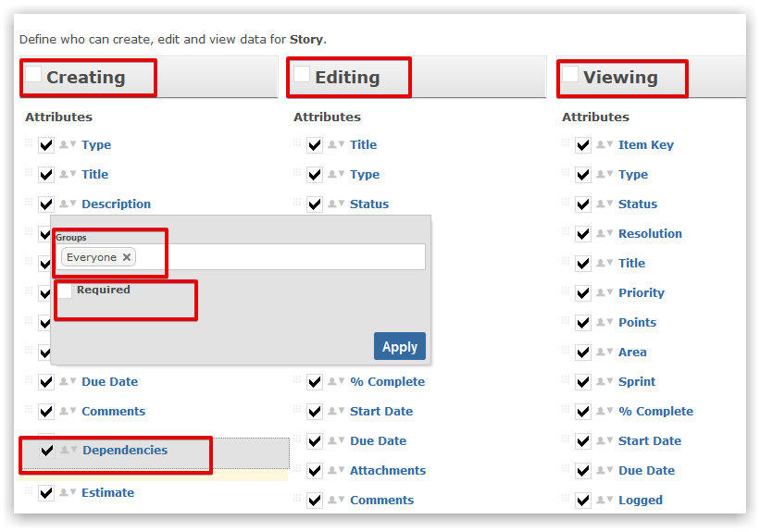Click the drag handle beside Editing Comments
Viewport: 760px width, 532px height.
297,499
